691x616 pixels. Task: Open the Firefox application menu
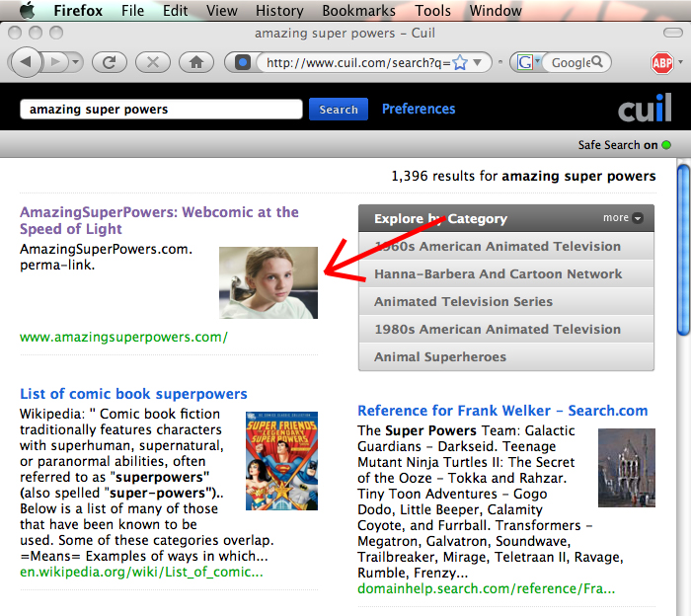pos(78,10)
